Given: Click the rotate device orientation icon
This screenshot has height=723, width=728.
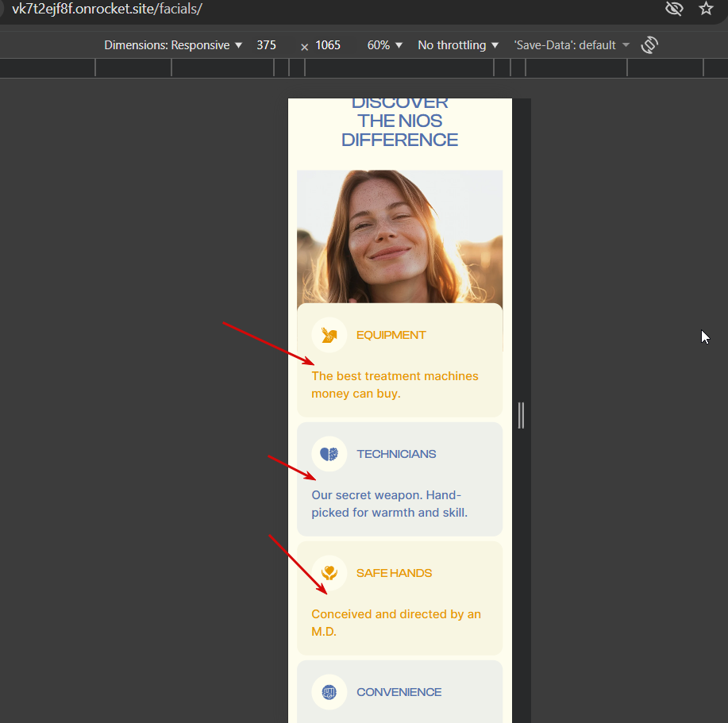Looking at the screenshot, I should (649, 45).
